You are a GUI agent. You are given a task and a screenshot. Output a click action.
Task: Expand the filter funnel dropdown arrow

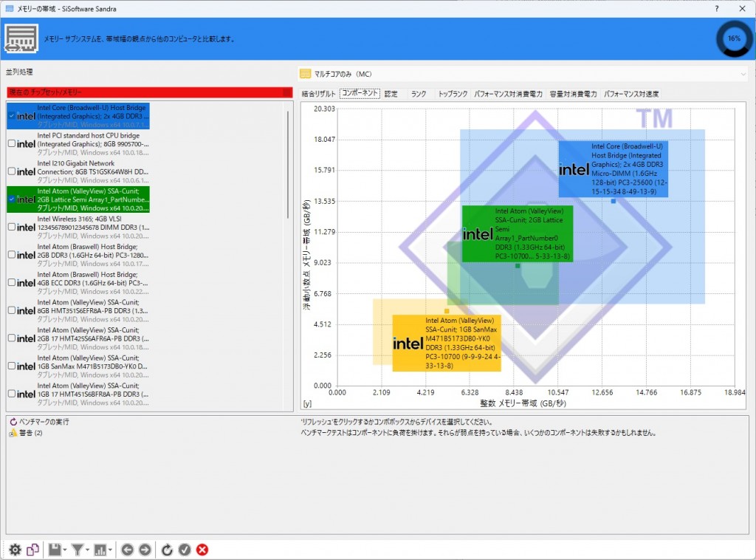click(x=86, y=550)
